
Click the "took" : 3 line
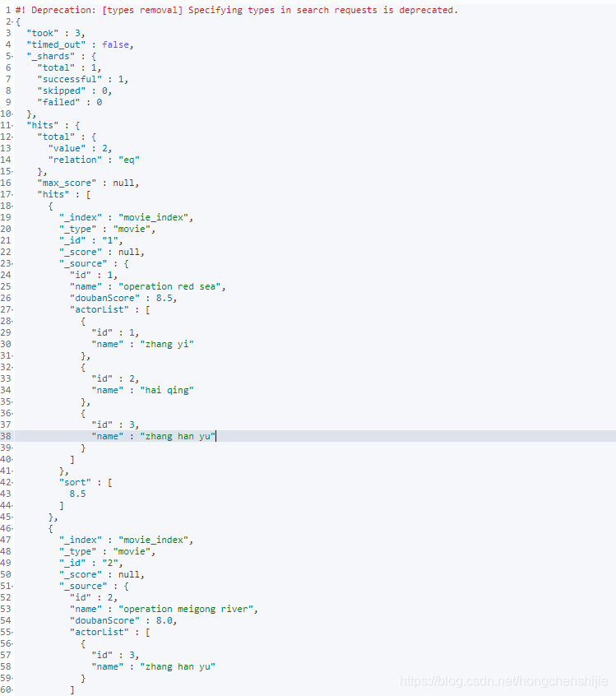pos(55,33)
